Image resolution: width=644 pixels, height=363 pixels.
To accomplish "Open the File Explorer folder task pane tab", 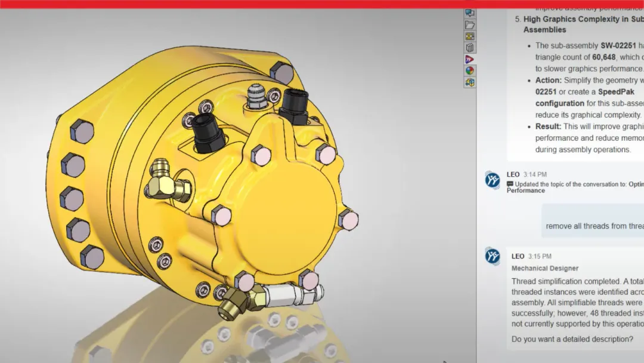I will click(x=470, y=25).
